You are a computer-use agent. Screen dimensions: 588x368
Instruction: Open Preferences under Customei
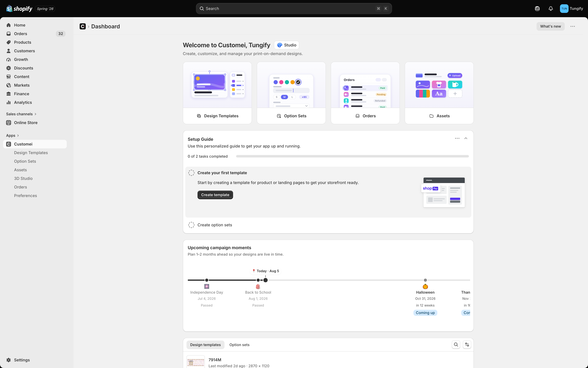26,196
